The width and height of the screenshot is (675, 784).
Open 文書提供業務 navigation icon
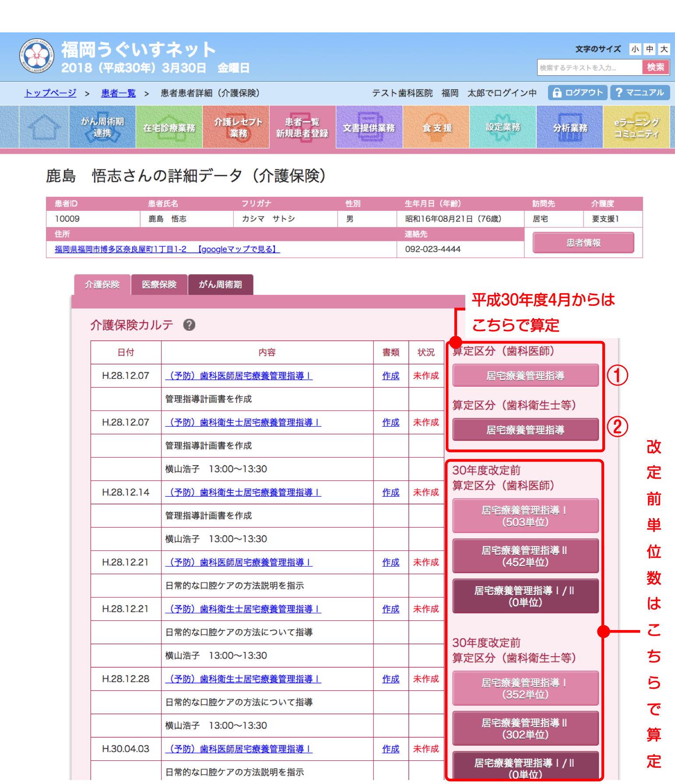pos(369,127)
